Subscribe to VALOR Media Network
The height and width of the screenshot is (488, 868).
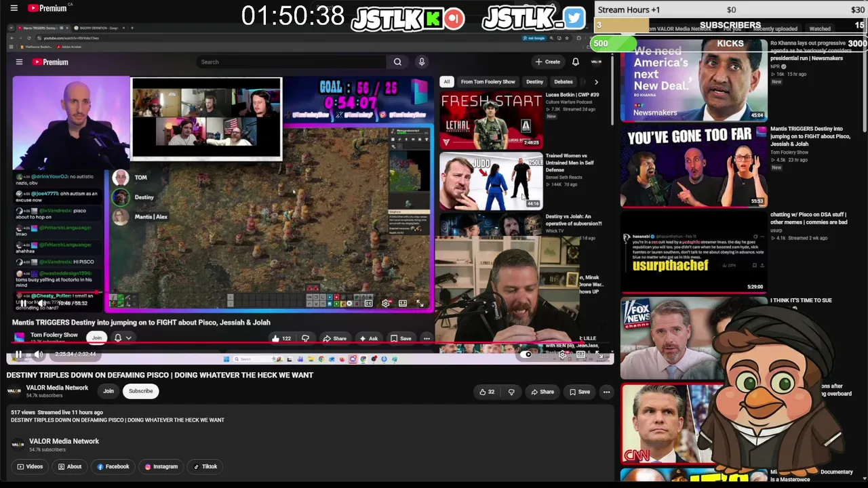(x=140, y=391)
